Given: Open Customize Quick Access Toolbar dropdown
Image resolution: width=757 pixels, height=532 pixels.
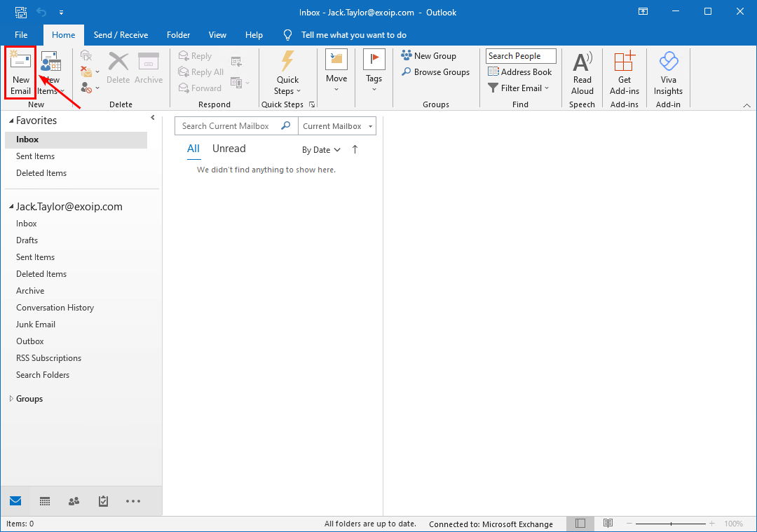Looking at the screenshot, I should click(61, 13).
